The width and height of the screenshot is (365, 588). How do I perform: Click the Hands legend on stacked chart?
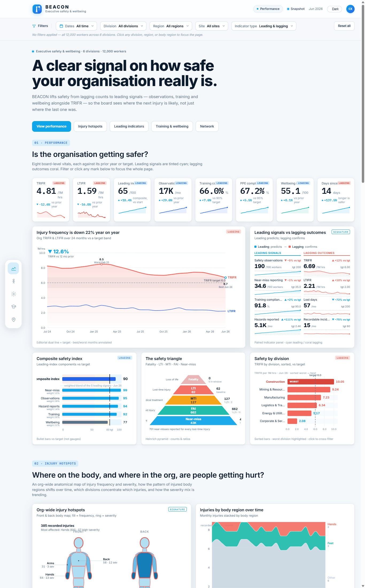click(x=332, y=524)
